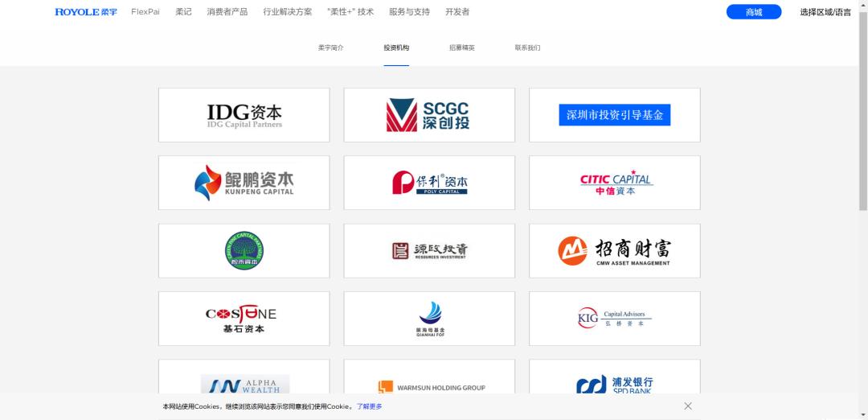868x420 pixels.
Task: Open the ROYOLE 柔宇 home logo
Action: point(86,11)
